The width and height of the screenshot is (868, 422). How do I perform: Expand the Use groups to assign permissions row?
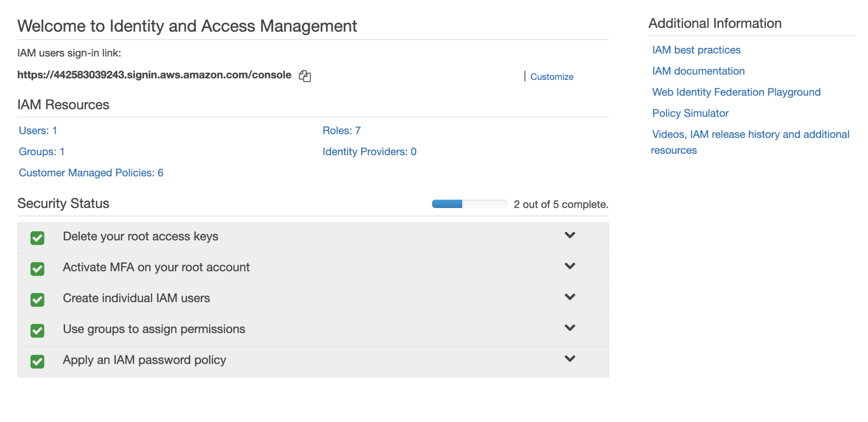tap(570, 328)
